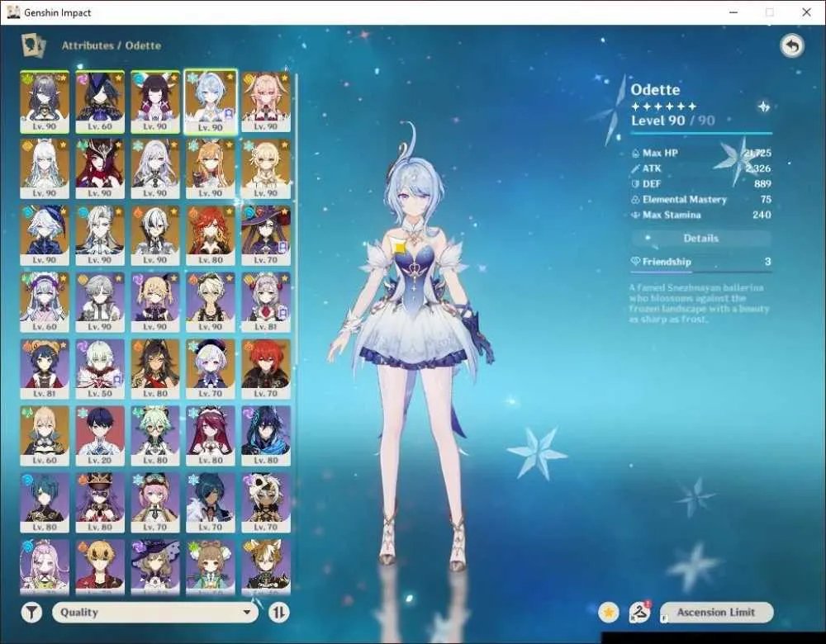This screenshot has height=644, width=826.
Task: Select the highlighted Odette portrait
Action: pyautogui.click(x=211, y=102)
